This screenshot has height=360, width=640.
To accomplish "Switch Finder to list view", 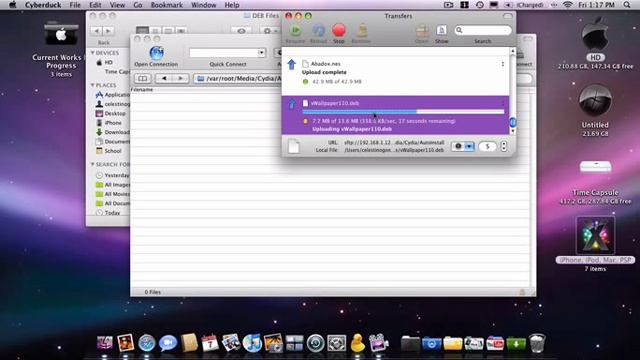I will (x=155, y=31).
